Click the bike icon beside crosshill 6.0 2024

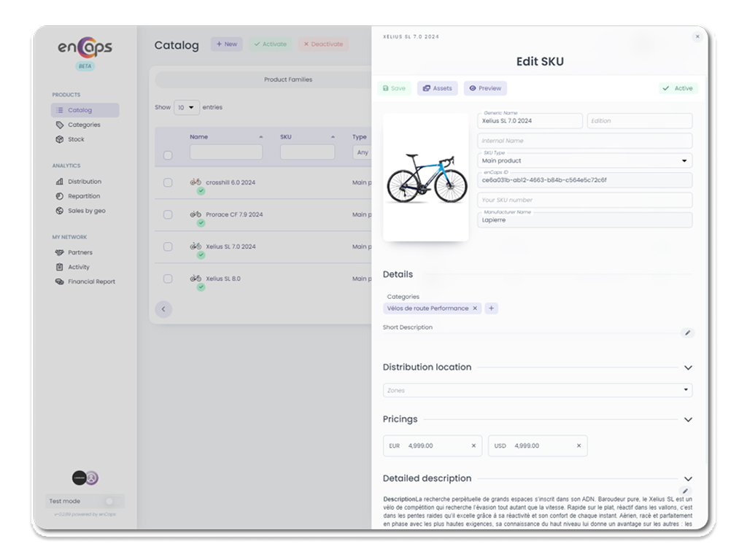tap(196, 182)
